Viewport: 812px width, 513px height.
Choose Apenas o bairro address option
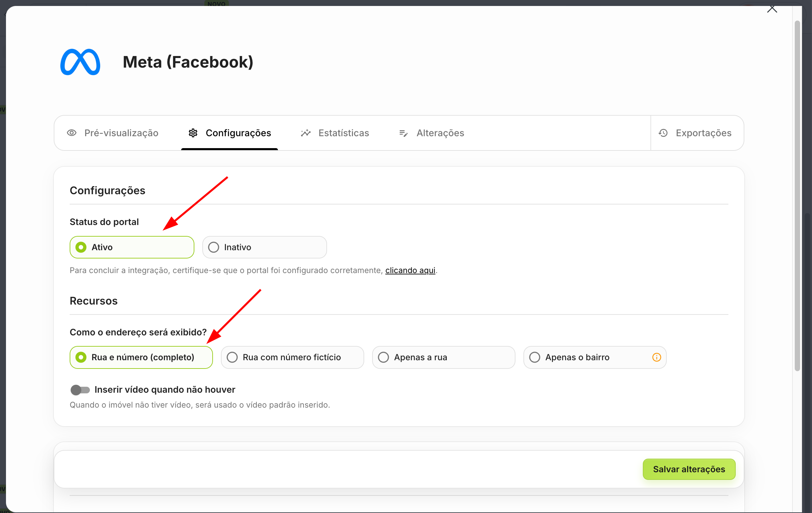(595, 357)
